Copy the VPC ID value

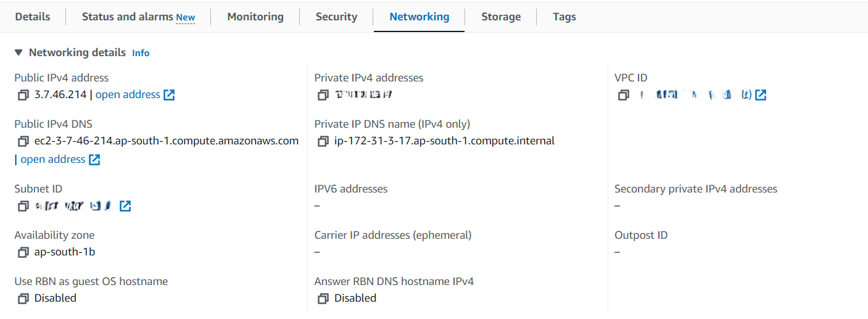click(624, 95)
